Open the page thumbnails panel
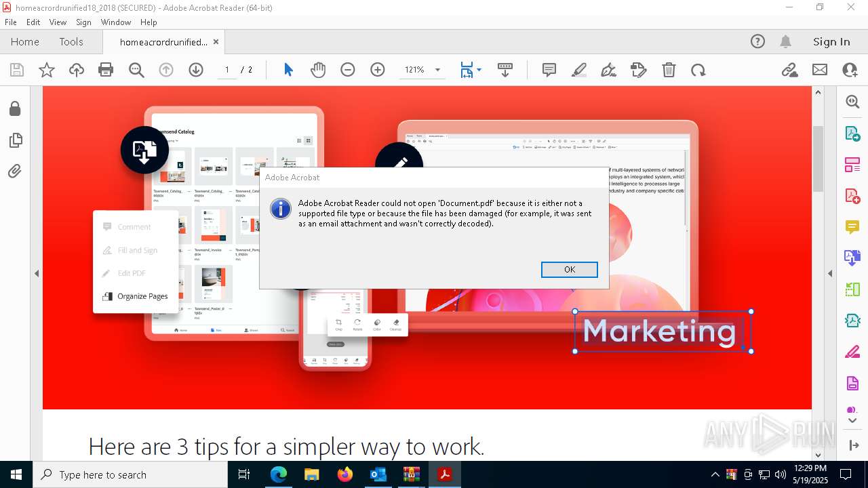This screenshot has height=488, width=868. click(x=15, y=140)
